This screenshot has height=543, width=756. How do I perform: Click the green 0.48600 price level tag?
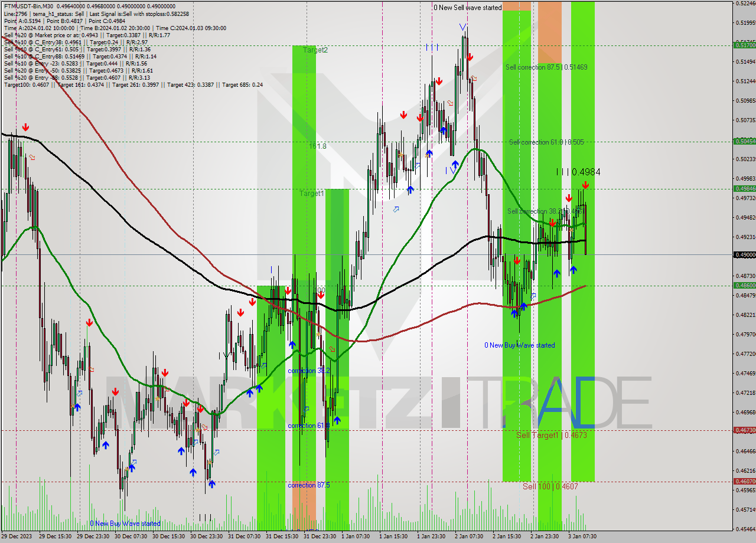(744, 285)
